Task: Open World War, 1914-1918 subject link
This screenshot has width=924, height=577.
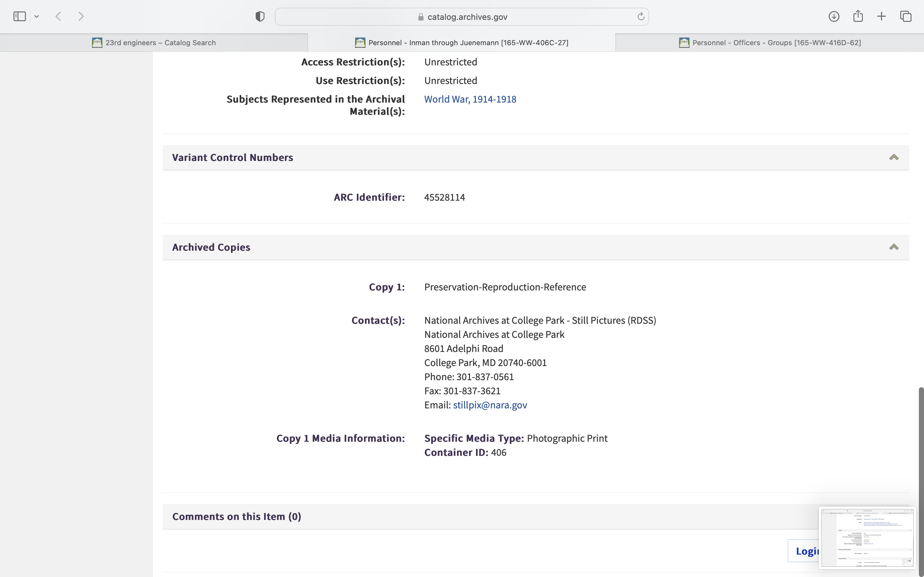Action: pyautogui.click(x=470, y=99)
